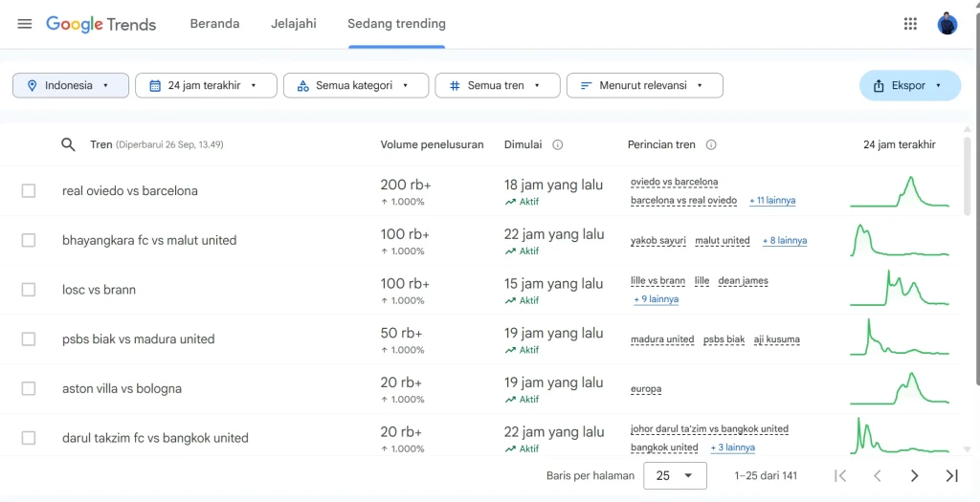Open the johor darul ta'zim vs bangkok united query

pos(709,429)
